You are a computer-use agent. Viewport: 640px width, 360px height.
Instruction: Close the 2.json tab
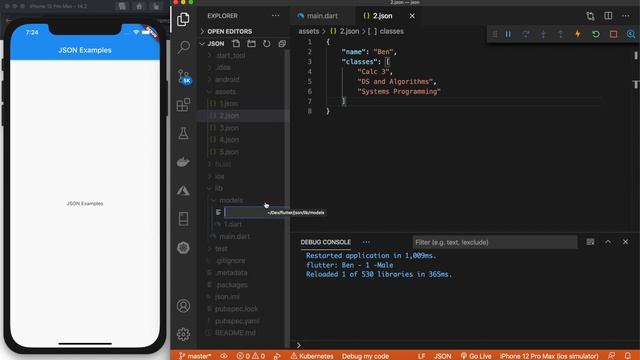click(412, 16)
